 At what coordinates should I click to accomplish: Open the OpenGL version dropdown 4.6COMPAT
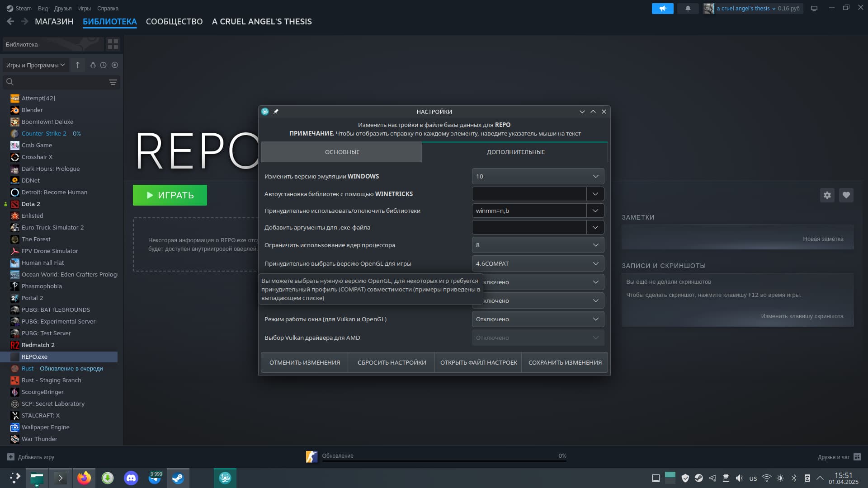click(538, 263)
